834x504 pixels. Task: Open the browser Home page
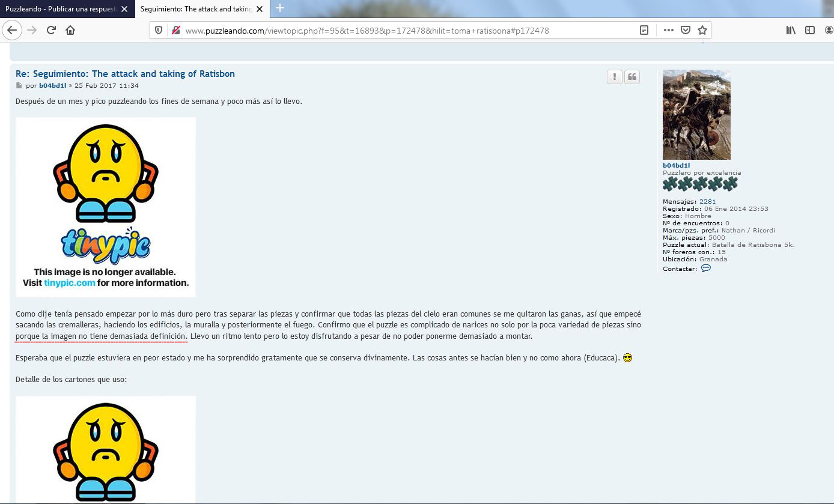click(x=70, y=30)
